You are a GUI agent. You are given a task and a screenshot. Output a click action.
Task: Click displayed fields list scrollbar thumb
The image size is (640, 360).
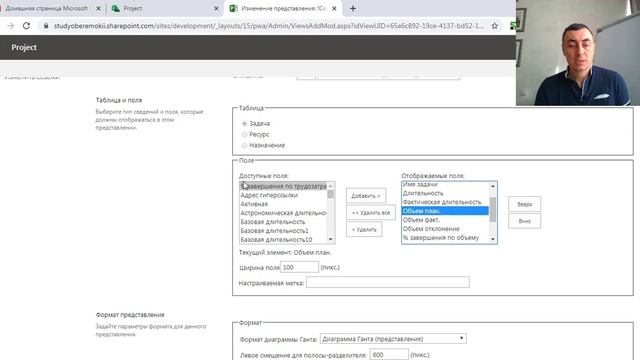[x=493, y=209]
